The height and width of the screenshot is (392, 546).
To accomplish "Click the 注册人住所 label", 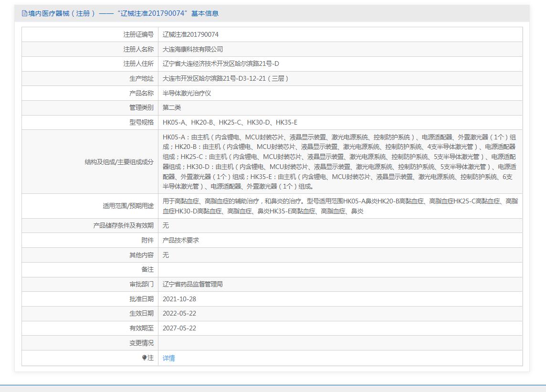I will point(138,64).
